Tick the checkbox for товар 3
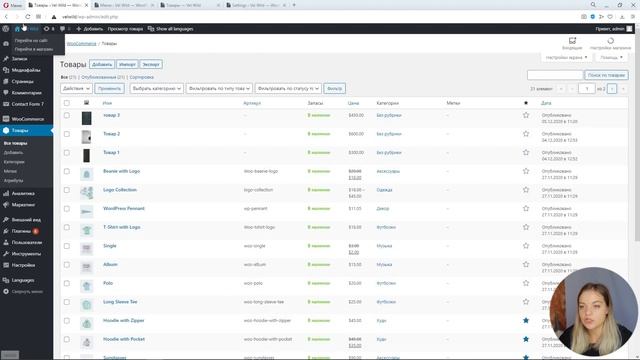The width and height of the screenshot is (640, 360). [67, 116]
